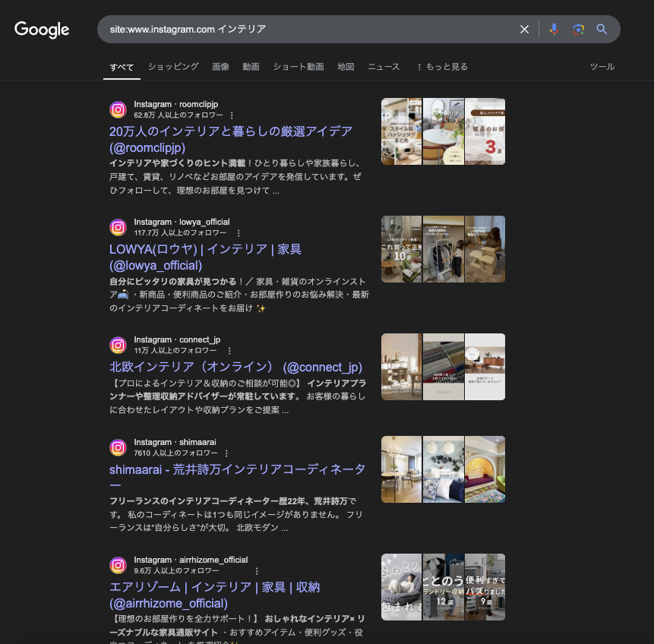Screen dimensions: 654x644
Task: Open the 動画 tab
Action: [251, 67]
